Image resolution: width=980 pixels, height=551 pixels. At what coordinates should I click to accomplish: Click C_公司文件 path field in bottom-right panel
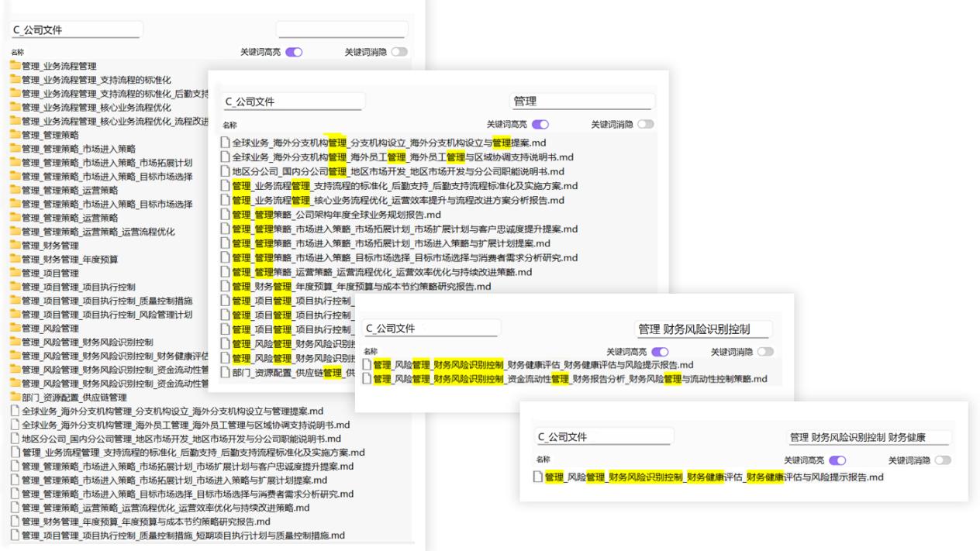click(604, 437)
